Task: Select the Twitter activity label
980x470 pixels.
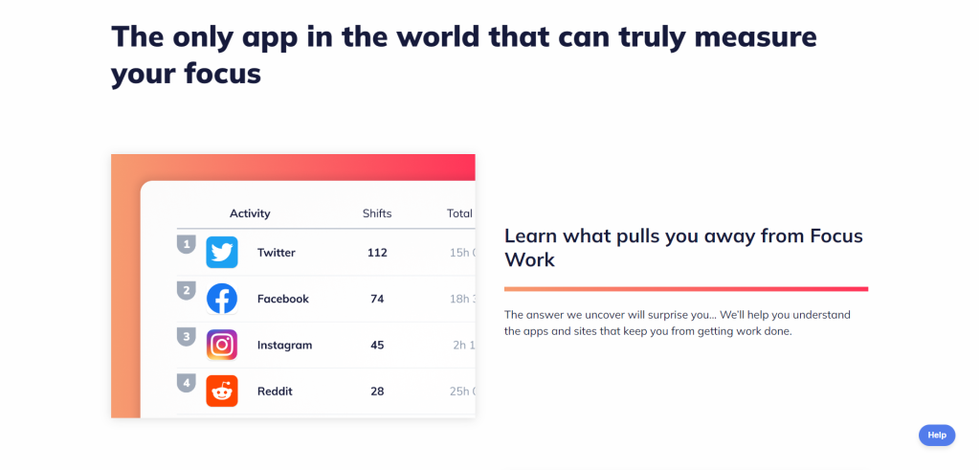Action: point(277,253)
